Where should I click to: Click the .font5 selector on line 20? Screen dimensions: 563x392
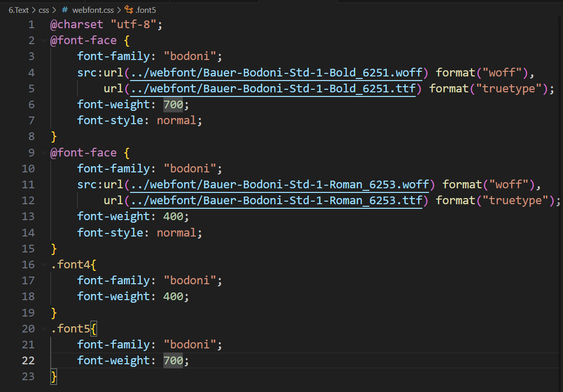pyautogui.click(x=70, y=328)
